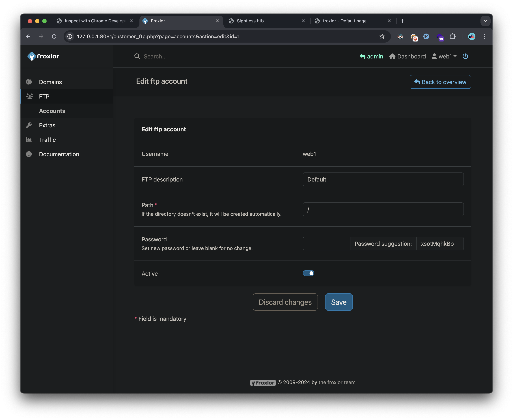Click the Froxlor logo in sidebar

43,56
